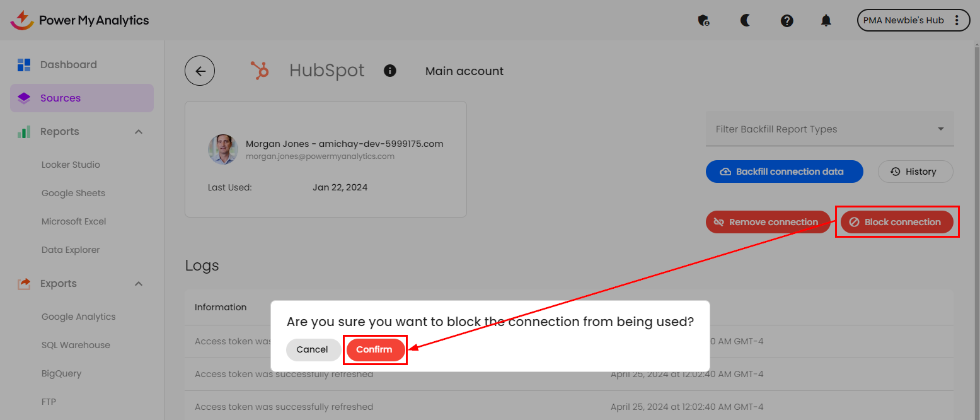
Task: Cancel the block connection dialog
Action: (313, 349)
